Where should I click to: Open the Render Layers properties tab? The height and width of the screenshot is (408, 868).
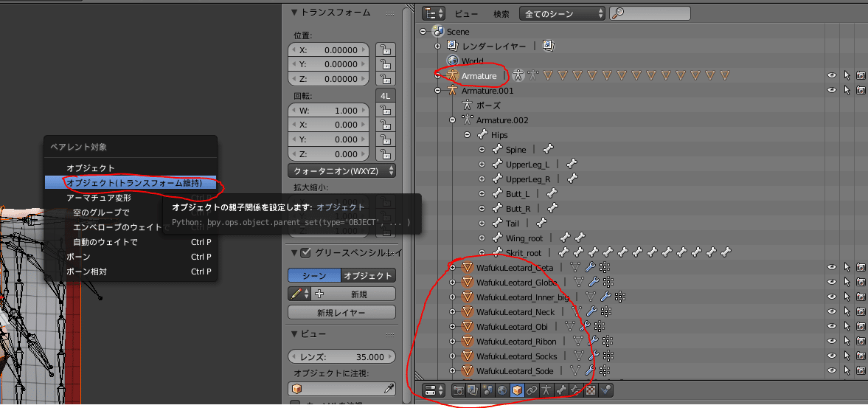pos(473,390)
